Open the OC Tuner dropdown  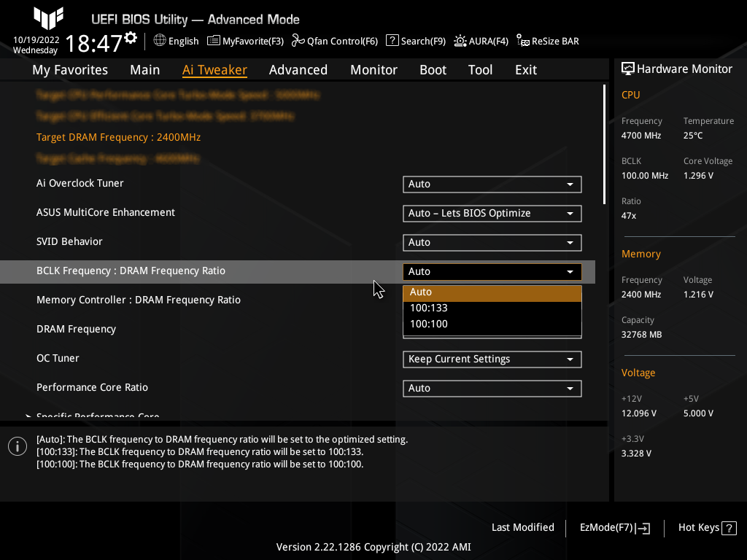[x=492, y=359]
